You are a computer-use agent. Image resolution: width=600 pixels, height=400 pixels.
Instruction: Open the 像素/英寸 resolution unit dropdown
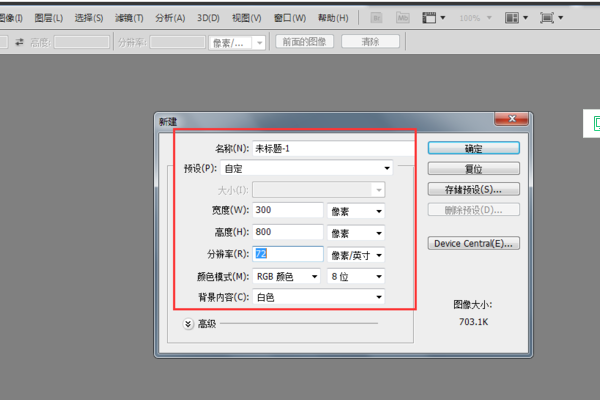pos(356,255)
